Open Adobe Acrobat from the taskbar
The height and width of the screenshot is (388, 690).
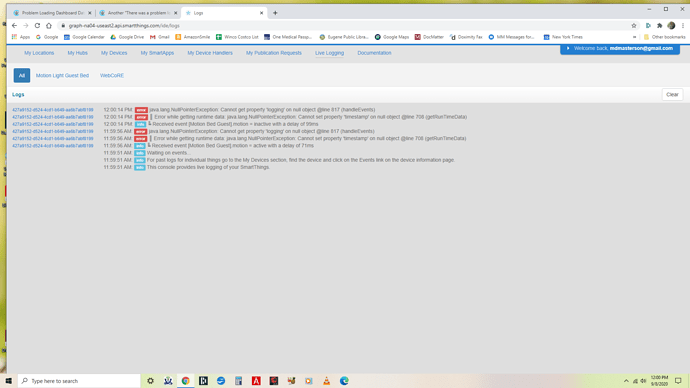coord(256,381)
